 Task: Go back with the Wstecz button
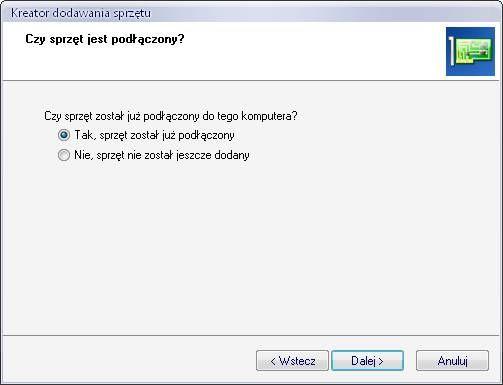[292, 361]
